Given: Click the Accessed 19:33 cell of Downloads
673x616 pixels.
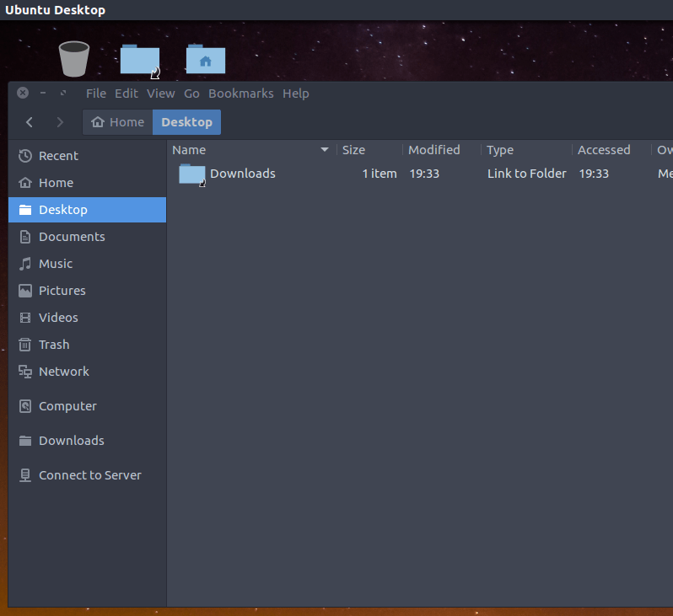Looking at the screenshot, I should 594,174.
